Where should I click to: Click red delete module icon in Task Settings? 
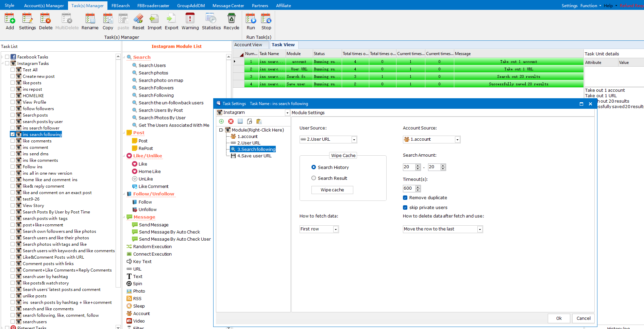click(231, 121)
